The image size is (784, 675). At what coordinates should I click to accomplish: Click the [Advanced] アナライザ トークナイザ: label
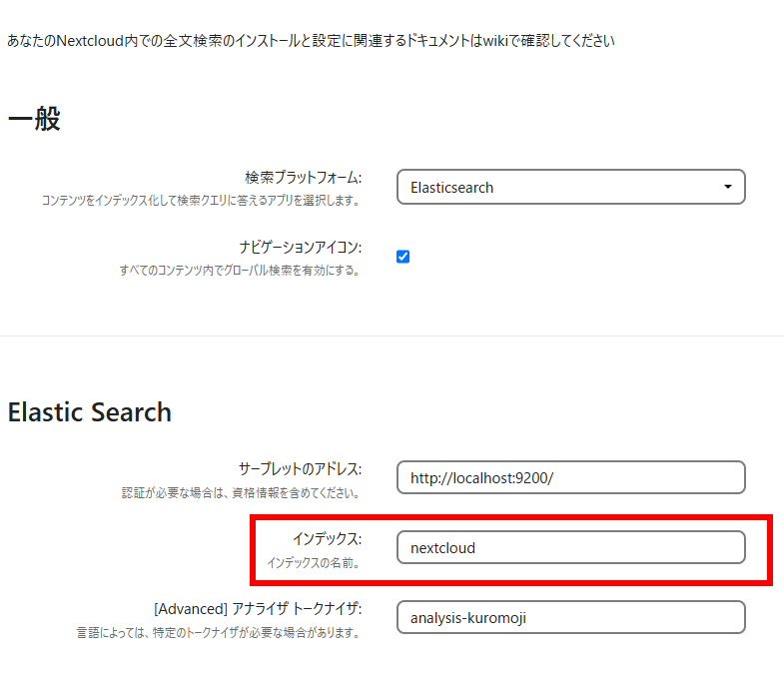(x=258, y=608)
